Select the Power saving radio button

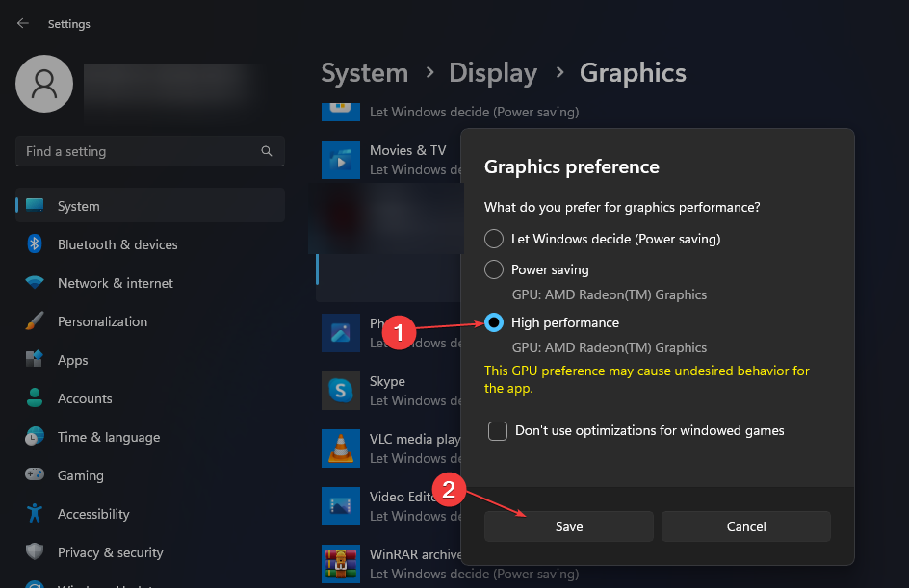494,269
